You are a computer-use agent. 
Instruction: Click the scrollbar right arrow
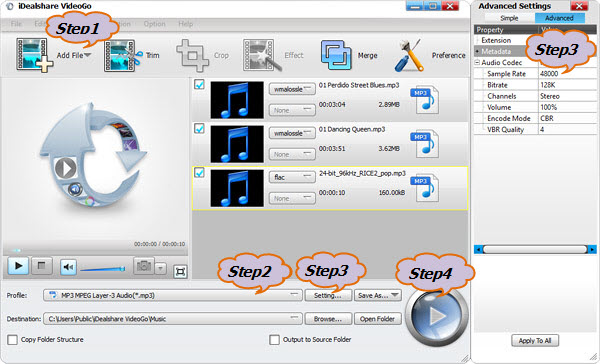point(592,250)
